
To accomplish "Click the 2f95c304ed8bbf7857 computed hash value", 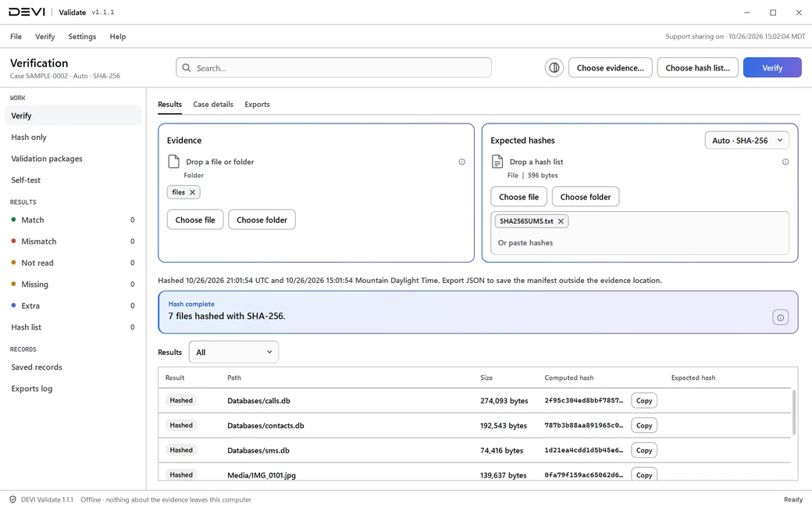I will click(x=584, y=401).
